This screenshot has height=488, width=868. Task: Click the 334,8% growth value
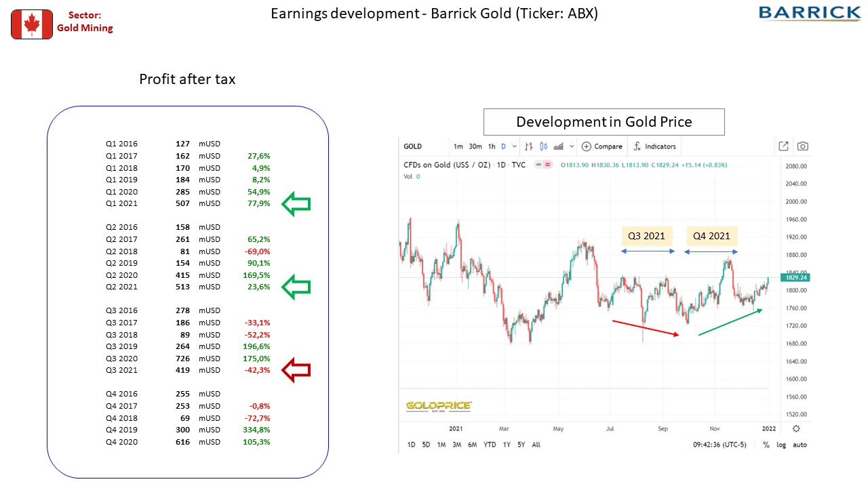point(257,430)
